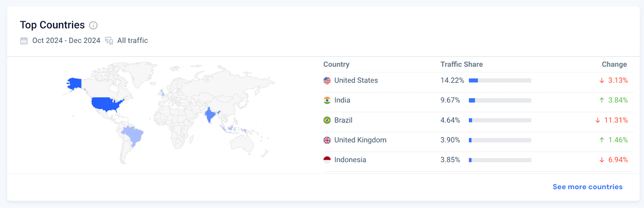
Task: Click the 9.67% traffic share value
Action: click(450, 100)
